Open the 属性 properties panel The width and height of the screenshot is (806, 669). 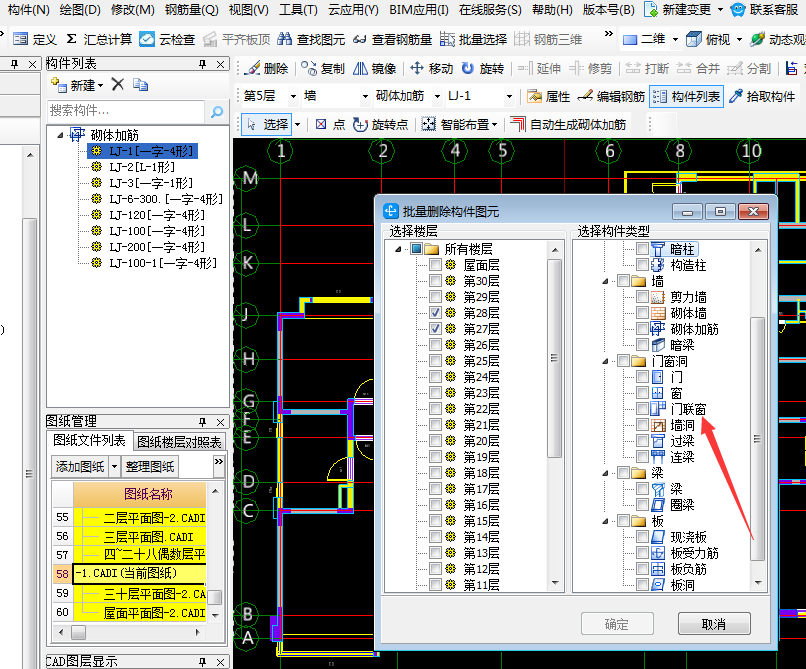[x=549, y=96]
